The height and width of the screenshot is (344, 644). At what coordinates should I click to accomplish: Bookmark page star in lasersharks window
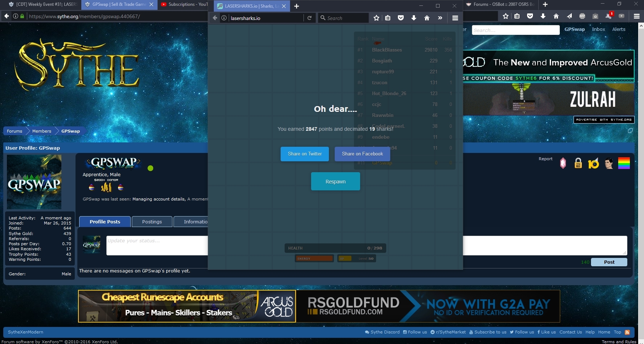(376, 18)
